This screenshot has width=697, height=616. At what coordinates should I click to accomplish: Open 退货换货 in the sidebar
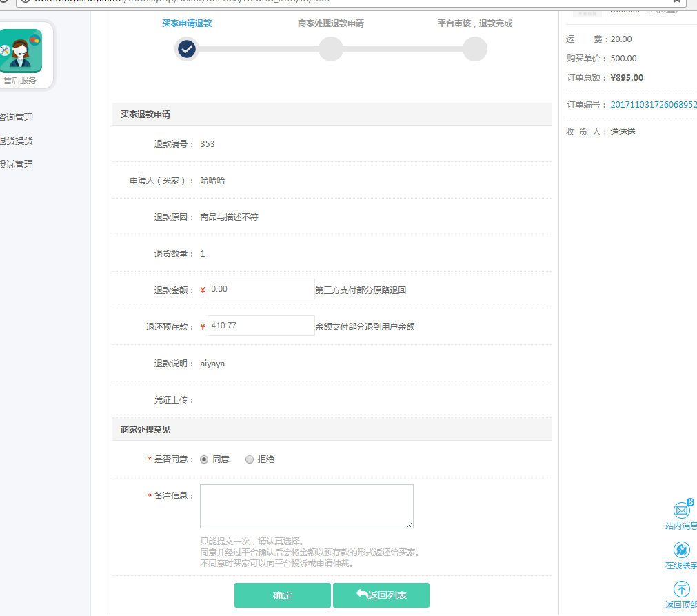(17, 141)
